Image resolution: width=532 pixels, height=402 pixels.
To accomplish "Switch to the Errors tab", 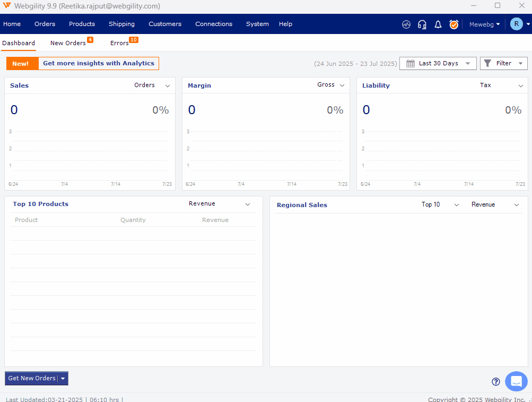I will 119,43.
